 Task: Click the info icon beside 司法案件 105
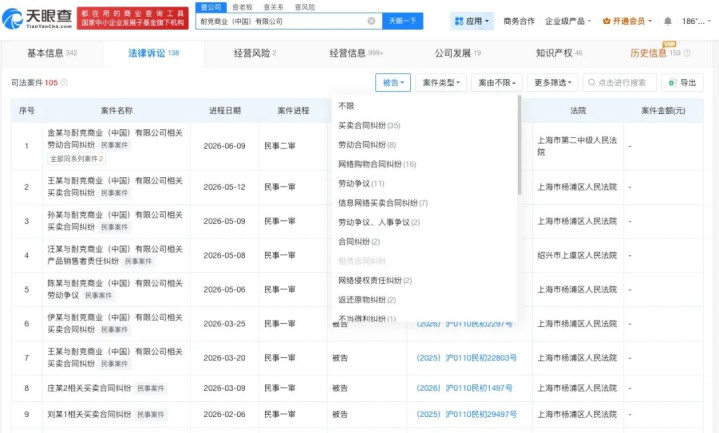(x=64, y=83)
